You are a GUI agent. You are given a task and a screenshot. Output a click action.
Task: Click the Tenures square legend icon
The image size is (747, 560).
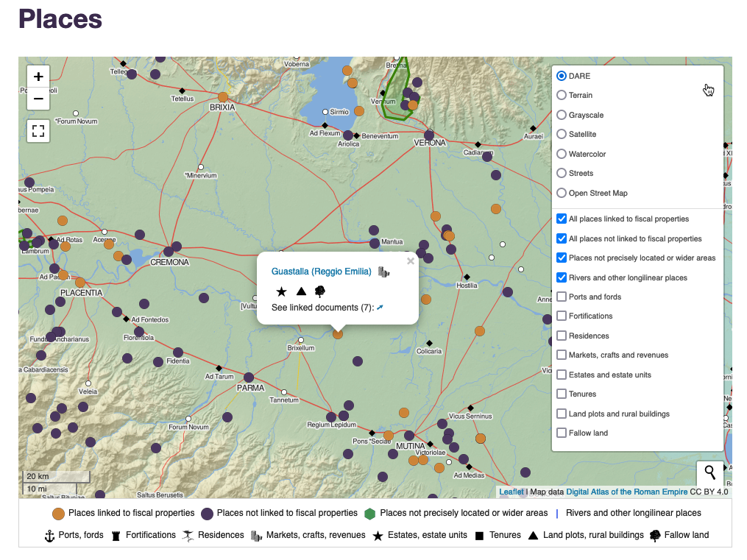click(x=480, y=536)
